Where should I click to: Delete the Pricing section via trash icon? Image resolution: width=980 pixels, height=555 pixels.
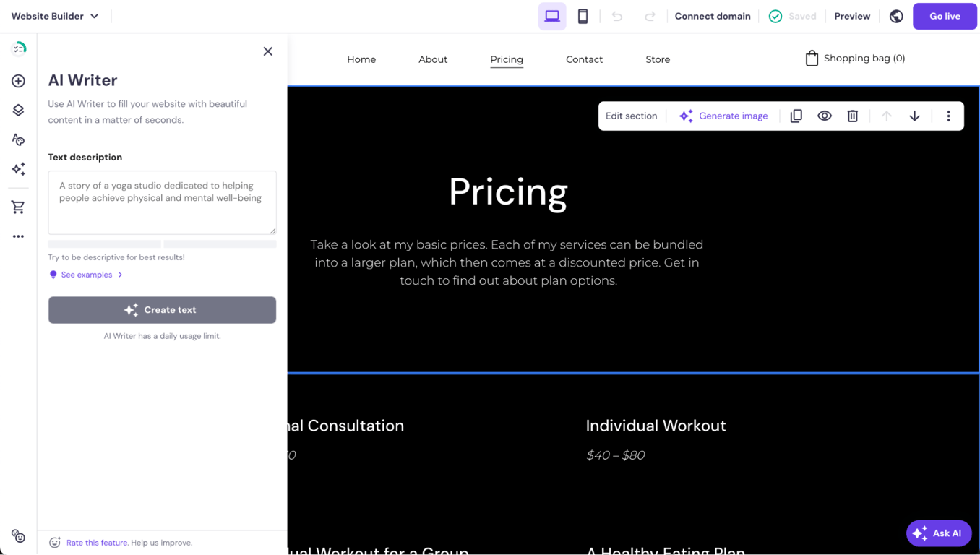click(x=853, y=116)
